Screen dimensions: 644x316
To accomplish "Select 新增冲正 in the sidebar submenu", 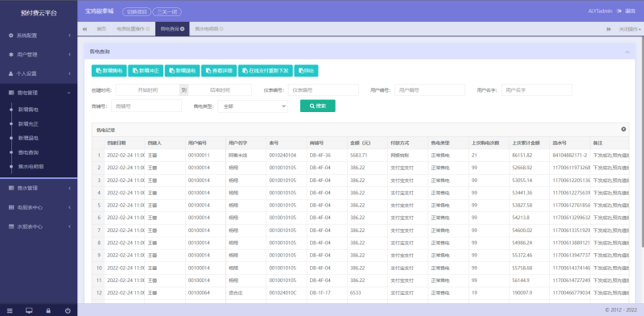I will 28,124.
